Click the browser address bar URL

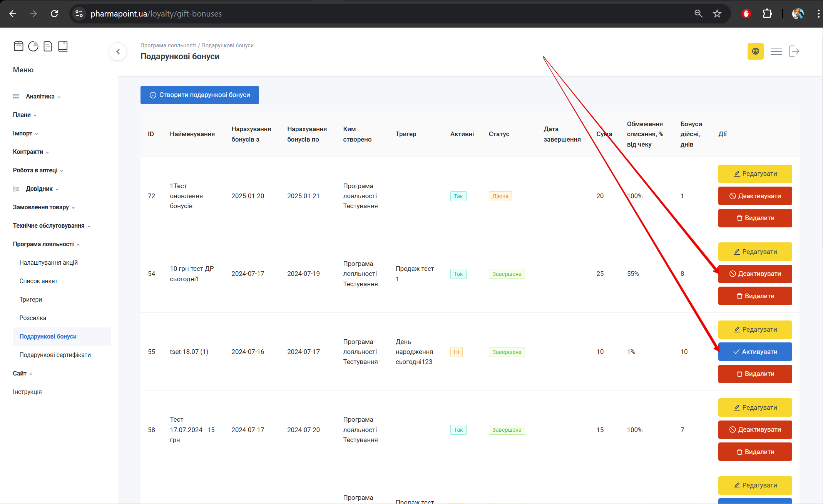(156, 14)
